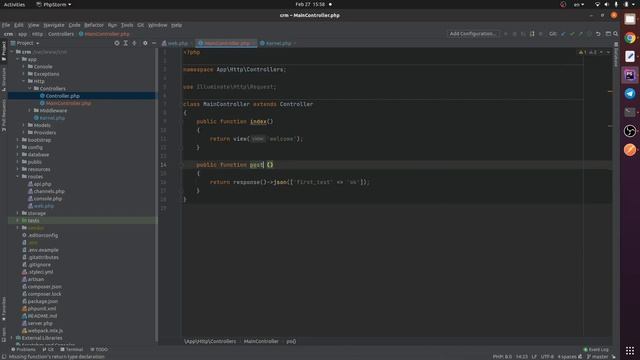640x360 pixels.
Task: Open Activities overview in top bar
Action: [x=14, y=4]
